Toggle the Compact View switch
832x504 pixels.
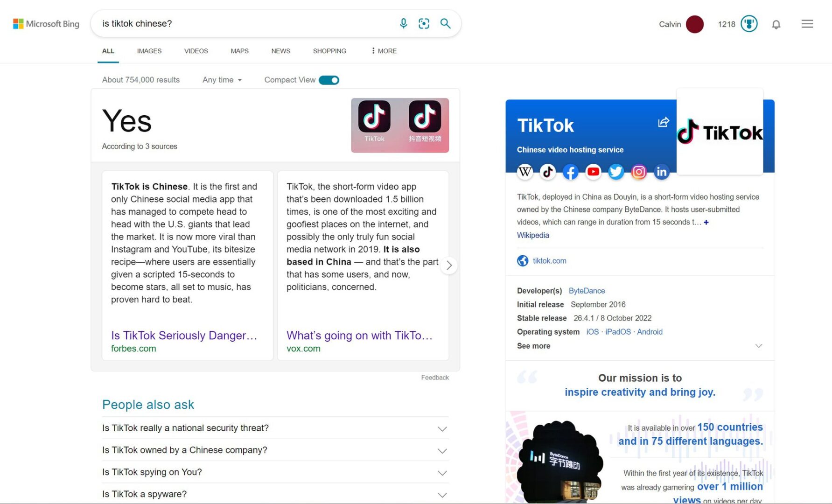pos(329,80)
